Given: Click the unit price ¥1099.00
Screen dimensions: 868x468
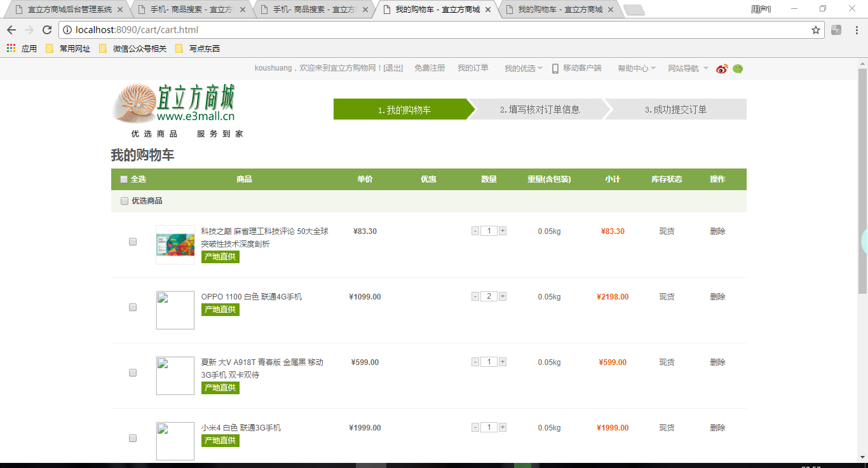Looking at the screenshot, I should pos(365,297).
